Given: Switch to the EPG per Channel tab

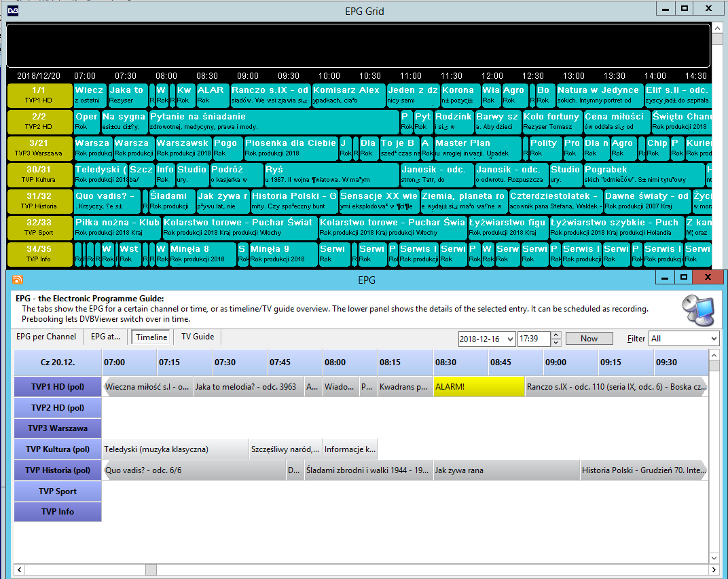Looking at the screenshot, I should 46,337.
